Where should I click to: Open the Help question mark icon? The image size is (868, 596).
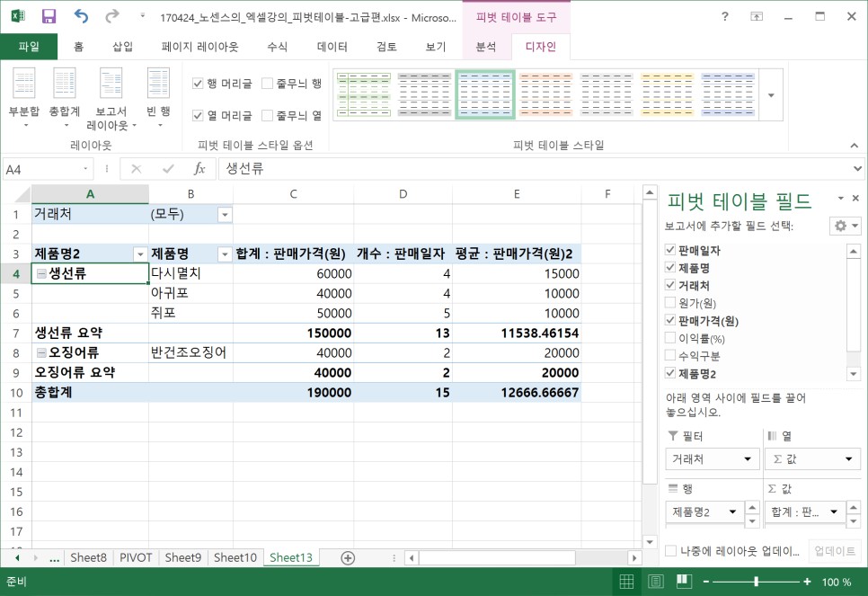(724, 16)
